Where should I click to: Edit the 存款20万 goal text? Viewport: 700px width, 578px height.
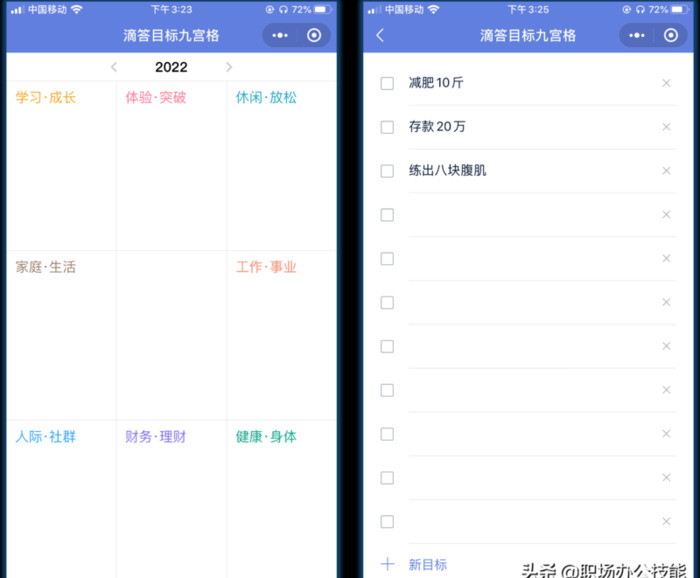pos(437,126)
